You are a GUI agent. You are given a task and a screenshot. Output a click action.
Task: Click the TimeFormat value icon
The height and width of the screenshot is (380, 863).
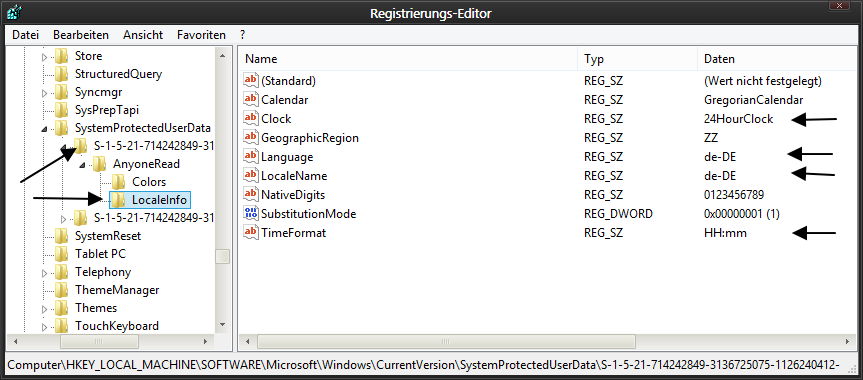tap(251, 232)
